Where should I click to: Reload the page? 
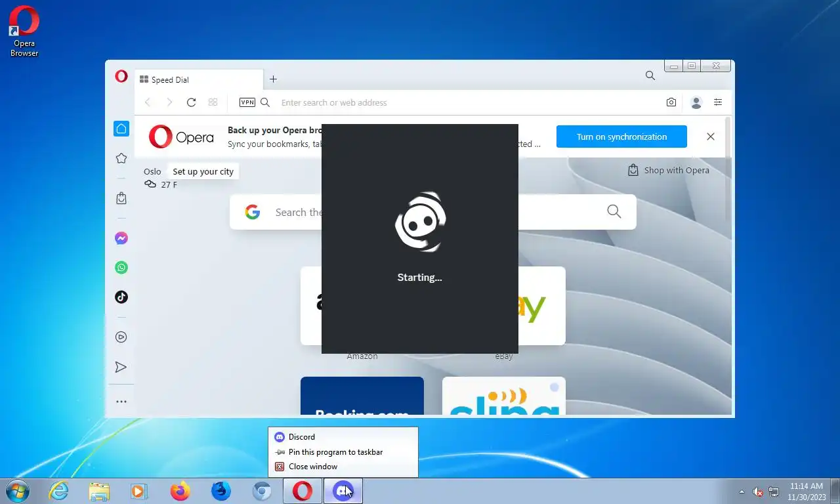coord(191,102)
